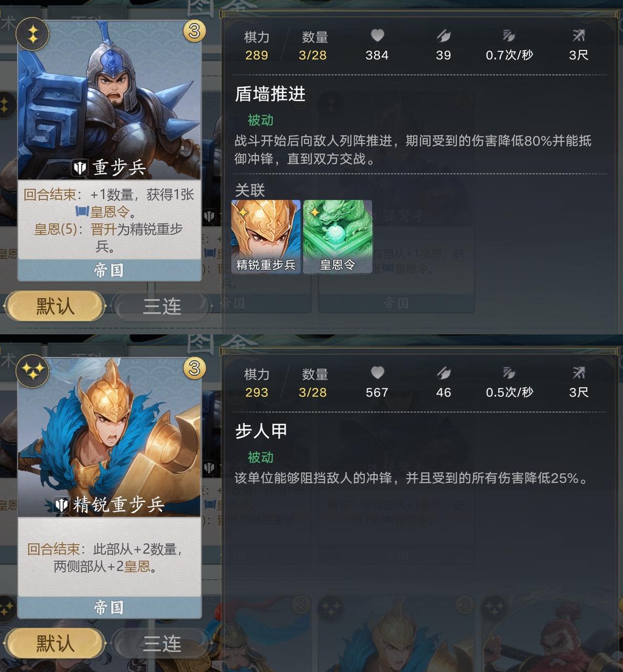Select the lower 默认 tab
The height and width of the screenshot is (672, 623).
point(55,643)
